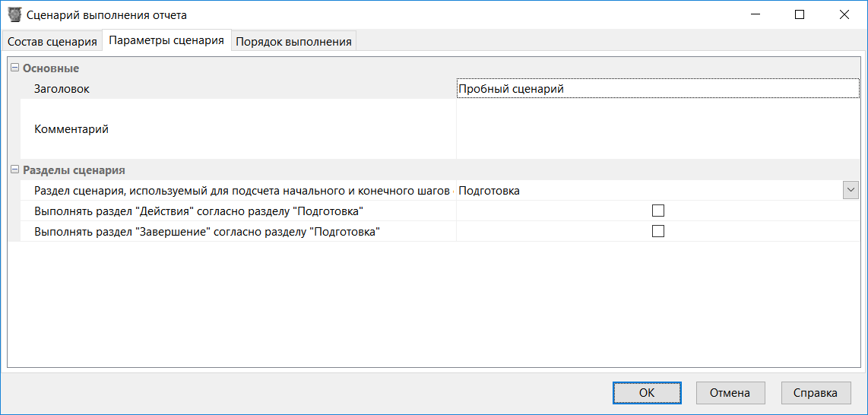Click the Подготовка combo box value
The image size is (868, 415).
click(650, 190)
